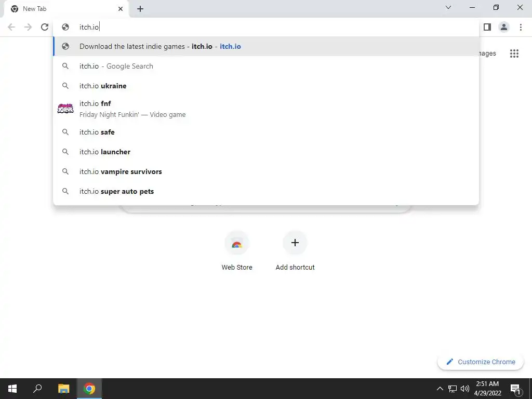532x399 pixels.
Task: Click the globe icon in the address bar
Action: click(65, 27)
